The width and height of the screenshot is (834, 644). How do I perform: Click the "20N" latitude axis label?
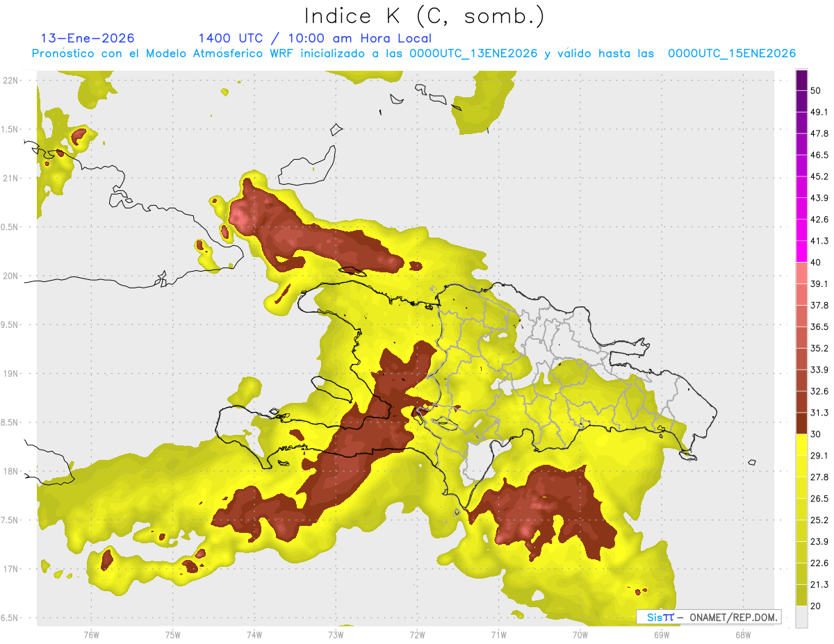(10, 276)
